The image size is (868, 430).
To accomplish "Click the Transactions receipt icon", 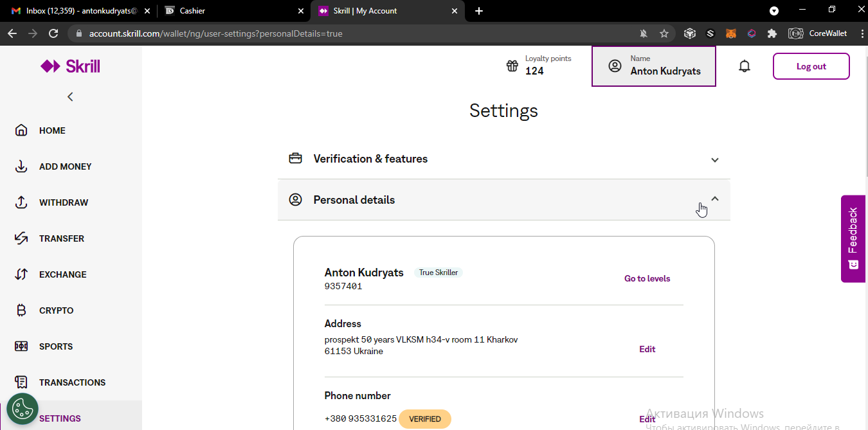I will [x=21, y=382].
